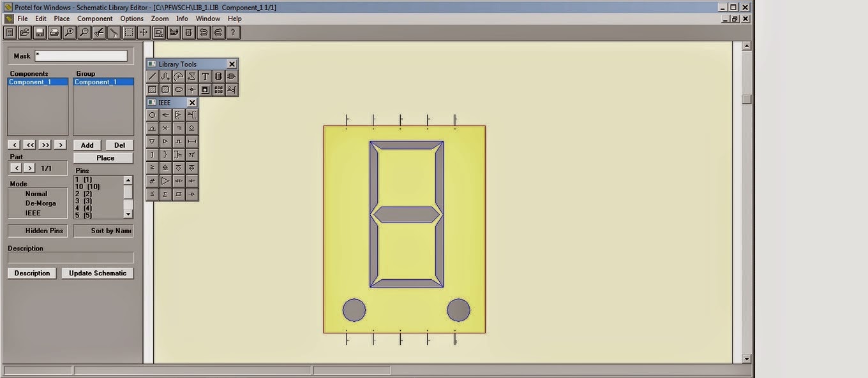Open the Info menu

[x=183, y=18]
